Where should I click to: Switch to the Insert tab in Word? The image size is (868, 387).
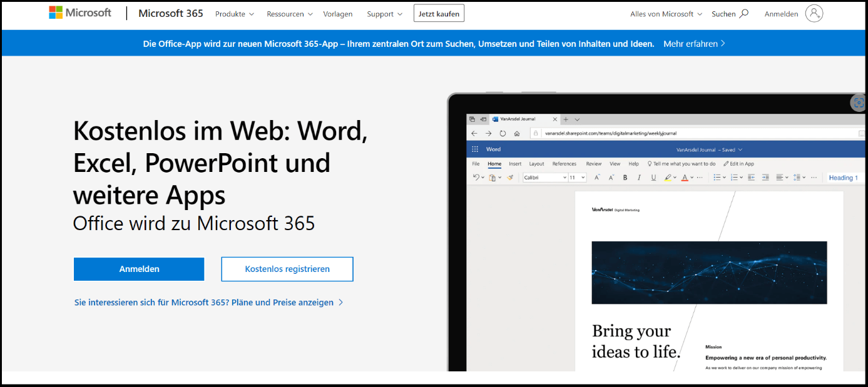[x=515, y=164]
